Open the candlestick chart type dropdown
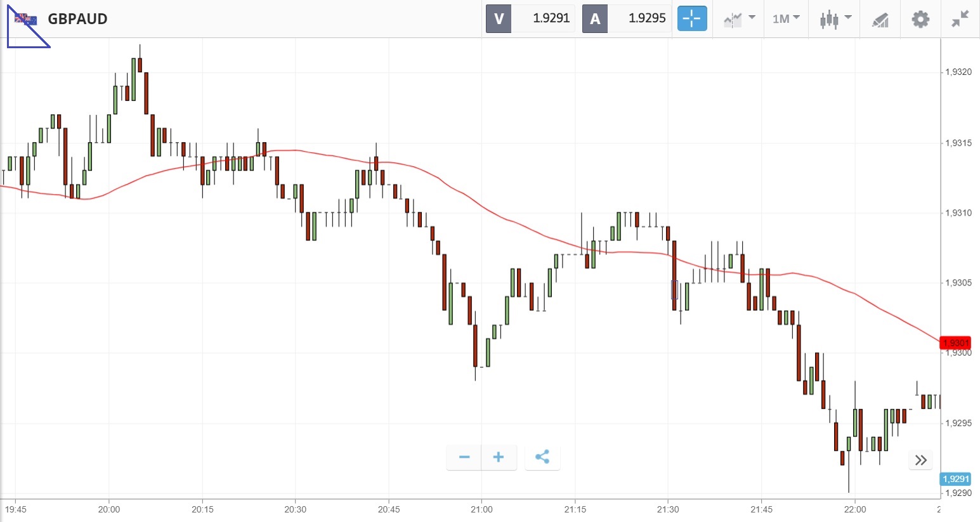This screenshot has height=522, width=980. 835,19
